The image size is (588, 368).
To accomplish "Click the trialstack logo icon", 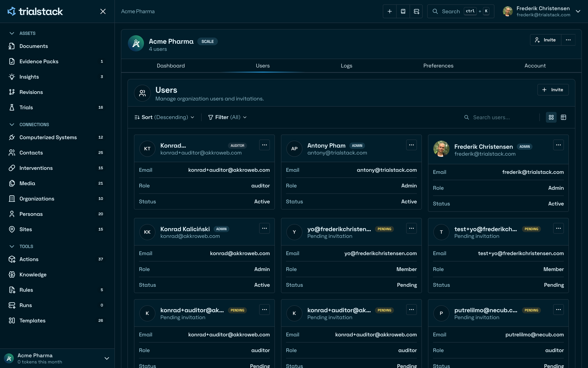I will click(x=11, y=11).
